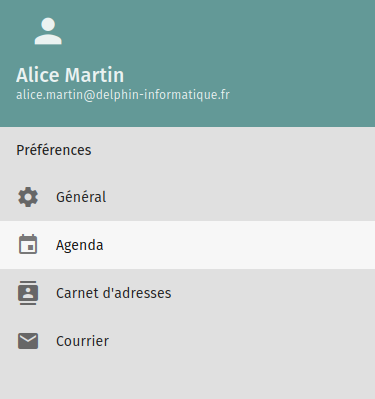The height and width of the screenshot is (399, 375).
Task: Choose the Carnet d'adresses text label
Action: (x=114, y=293)
